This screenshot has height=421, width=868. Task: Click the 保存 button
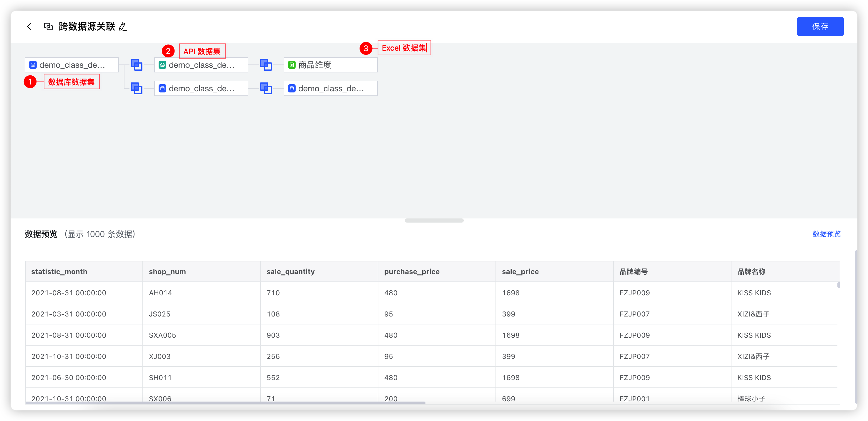pyautogui.click(x=820, y=26)
